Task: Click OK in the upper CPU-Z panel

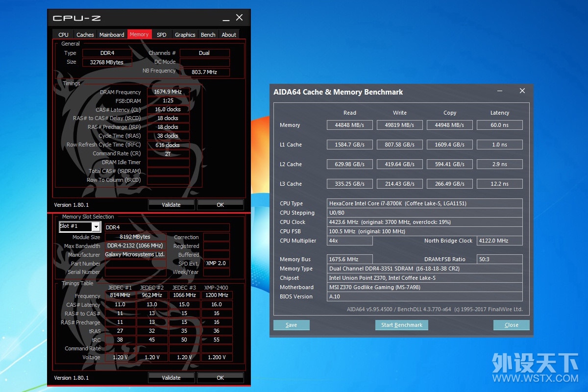Action: [220, 205]
